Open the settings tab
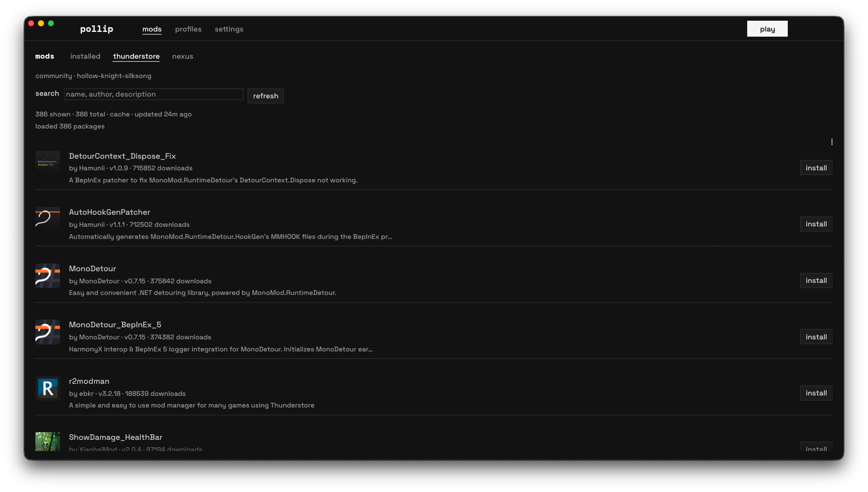The image size is (868, 492). coord(229,29)
